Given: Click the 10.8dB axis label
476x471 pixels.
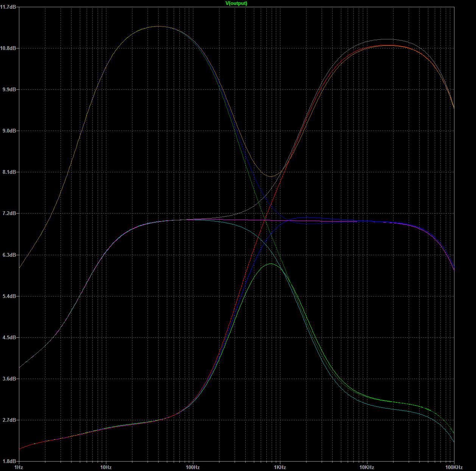Looking at the screenshot, I should coord(8,48).
